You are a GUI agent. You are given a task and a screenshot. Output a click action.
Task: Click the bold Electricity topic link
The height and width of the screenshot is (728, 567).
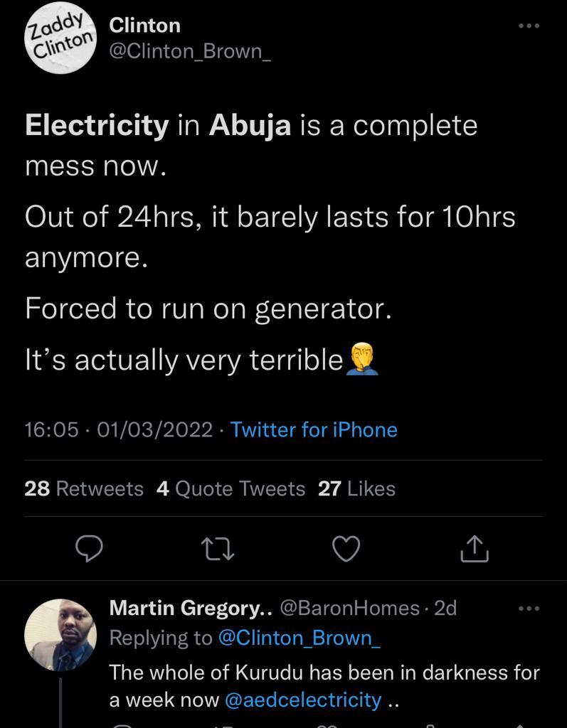pyautogui.click(x=97, y=126)
